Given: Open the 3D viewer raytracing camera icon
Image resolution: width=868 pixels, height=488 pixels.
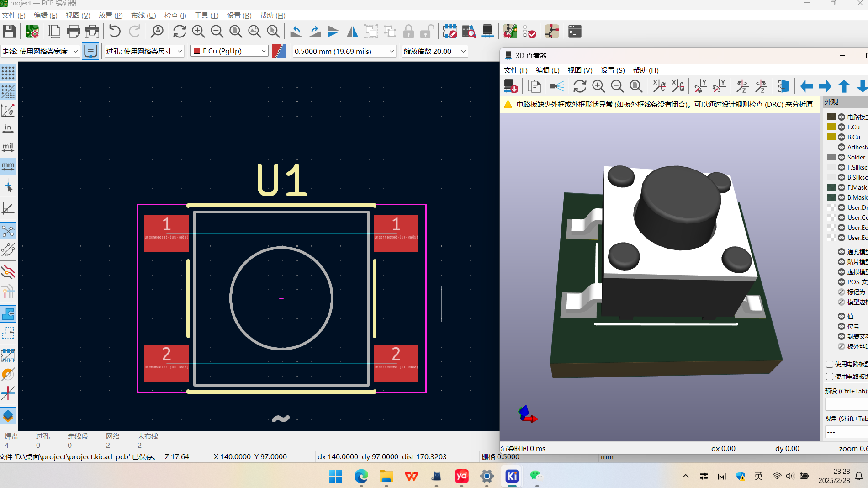Looking at the screenshot, I should 557,86.
